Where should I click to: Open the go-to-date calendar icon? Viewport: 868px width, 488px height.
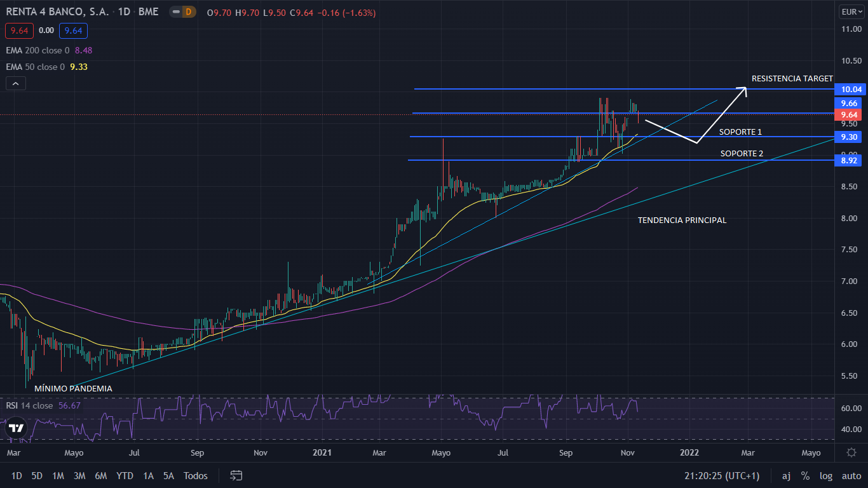tap(236, 475)
